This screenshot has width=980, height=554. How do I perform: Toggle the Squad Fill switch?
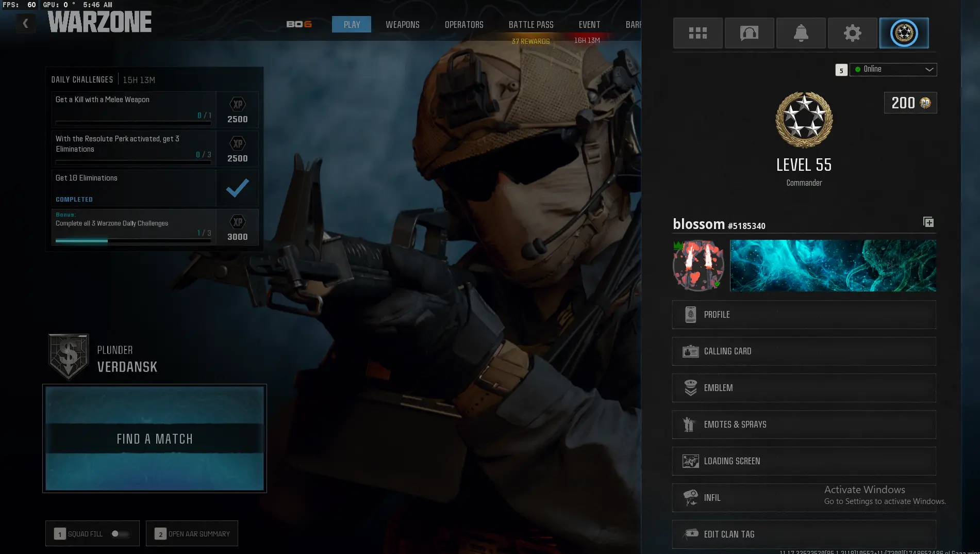[x=121, y=534]
